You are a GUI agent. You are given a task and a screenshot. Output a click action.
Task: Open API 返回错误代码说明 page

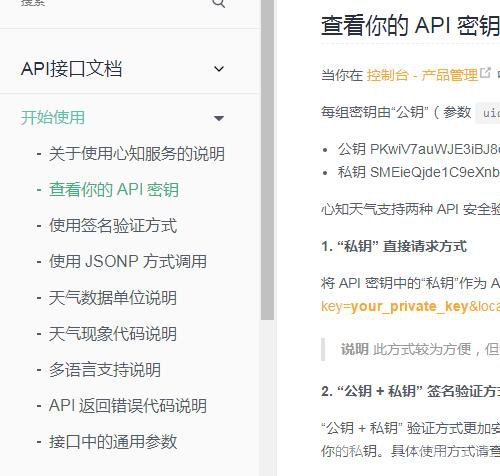click(x=128, y=406)
